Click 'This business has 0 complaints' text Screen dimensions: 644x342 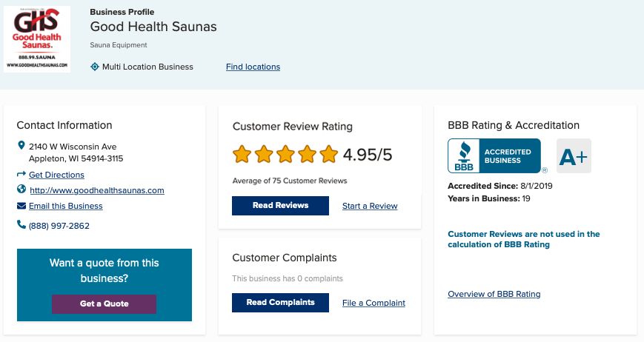288,278
